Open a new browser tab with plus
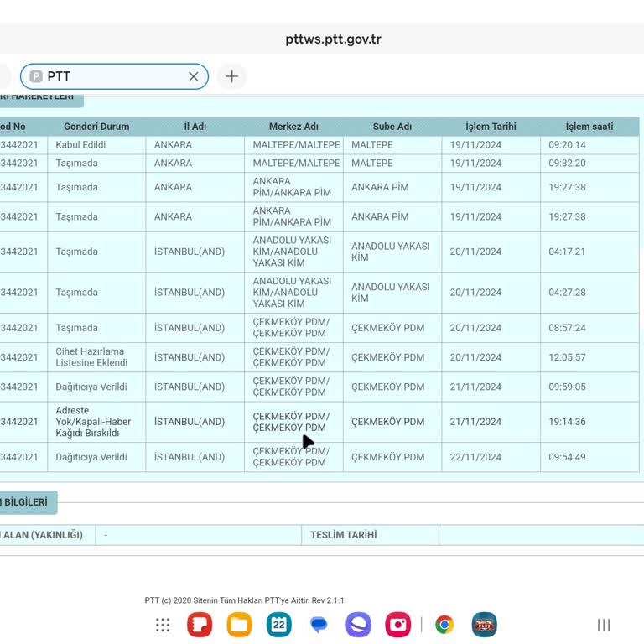 pyautogui.click(x=232, y=76)
